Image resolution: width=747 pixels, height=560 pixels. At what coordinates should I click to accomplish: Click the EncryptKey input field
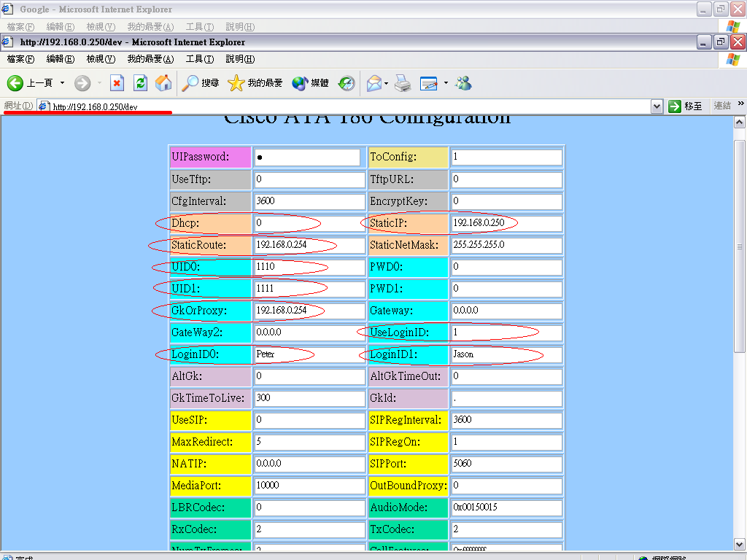point(506,201)
